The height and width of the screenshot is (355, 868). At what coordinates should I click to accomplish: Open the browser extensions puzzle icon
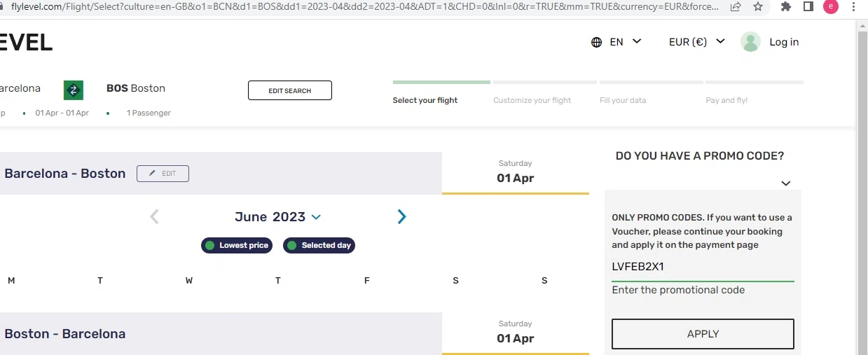coord(786,7)
